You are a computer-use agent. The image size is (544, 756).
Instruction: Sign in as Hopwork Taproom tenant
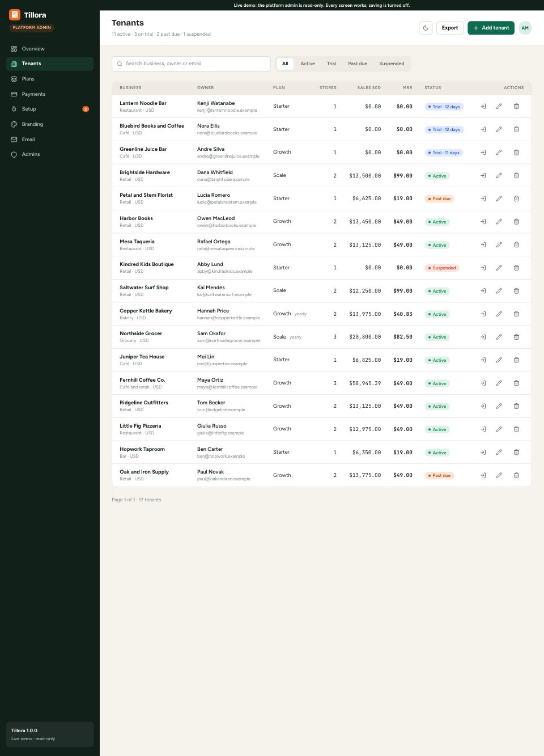click(x=483, y=452)
